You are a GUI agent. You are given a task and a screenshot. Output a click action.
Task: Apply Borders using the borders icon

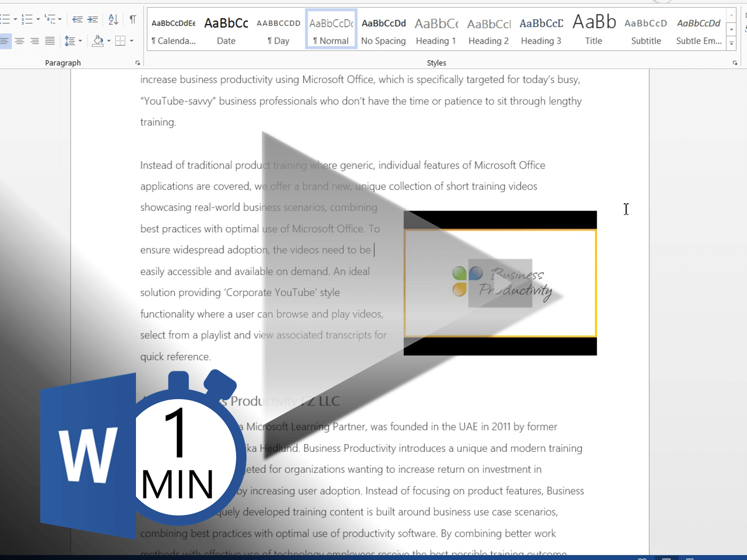click(120, 41)
